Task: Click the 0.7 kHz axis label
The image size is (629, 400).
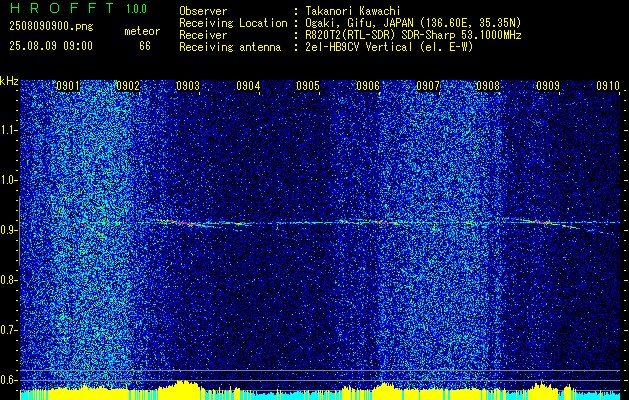Action: pyautogui.click(x=8, y=330)
